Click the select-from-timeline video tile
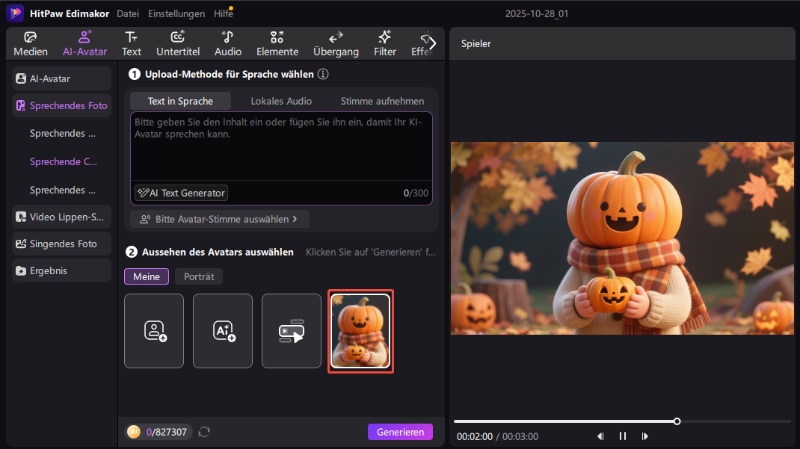Image resolution: width=800 pixels, height=449 pixels. (x=291, y=331)
